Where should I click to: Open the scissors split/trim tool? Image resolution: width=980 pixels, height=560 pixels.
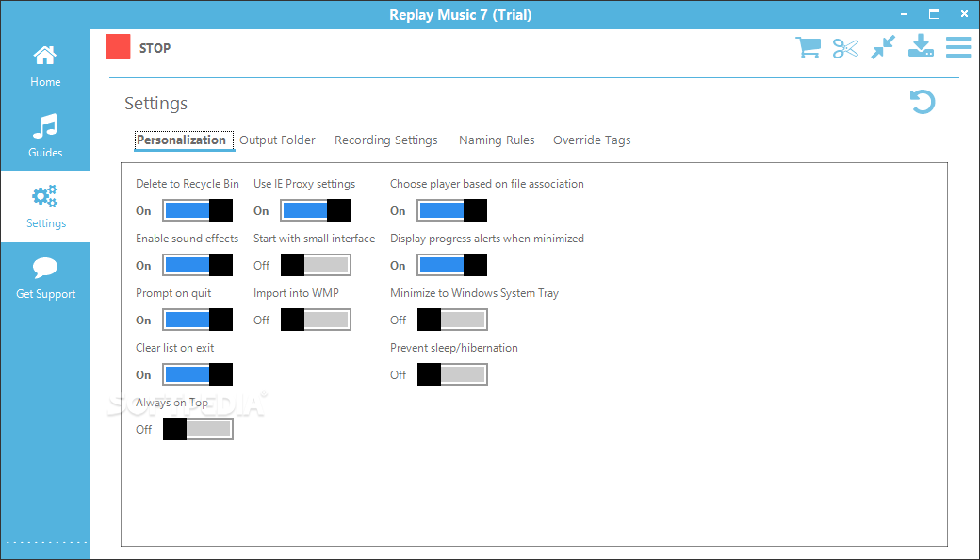tap(845, 48)
